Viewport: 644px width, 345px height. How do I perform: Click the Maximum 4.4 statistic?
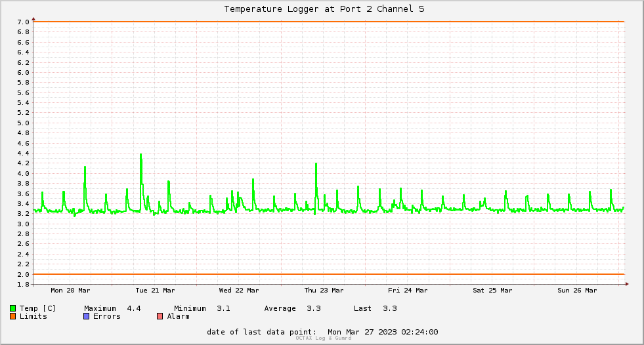(112, 308)
